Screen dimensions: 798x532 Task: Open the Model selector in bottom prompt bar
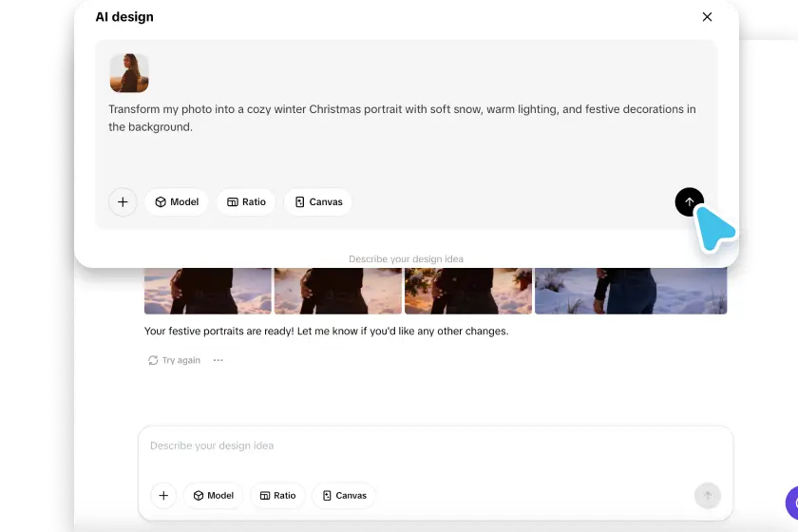click(213, 496)
